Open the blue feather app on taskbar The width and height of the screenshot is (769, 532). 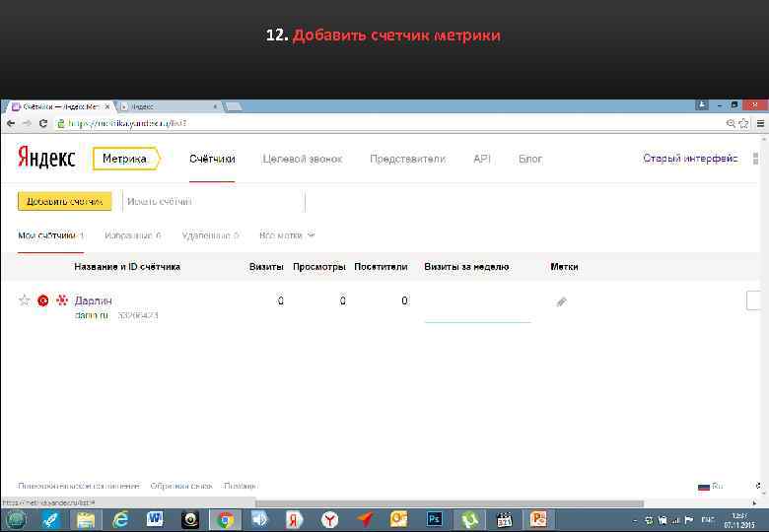[50, 520]
